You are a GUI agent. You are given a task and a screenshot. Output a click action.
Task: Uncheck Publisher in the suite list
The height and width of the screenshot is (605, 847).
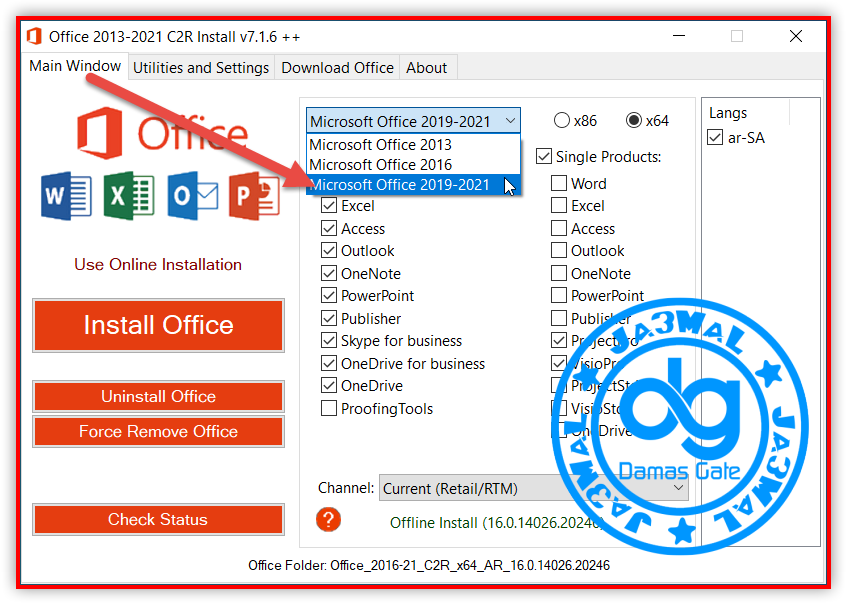[329, 318]
